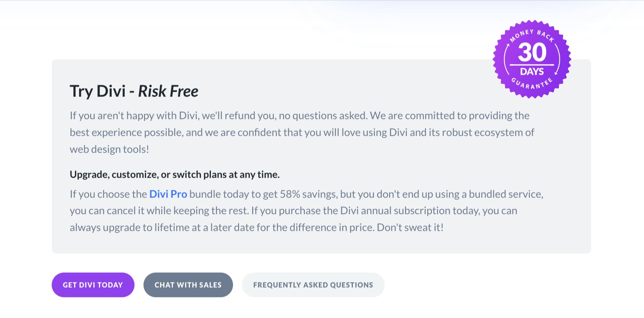
Task: Click the GUARANTEE text on purple badge
Action: click(532, 85)
